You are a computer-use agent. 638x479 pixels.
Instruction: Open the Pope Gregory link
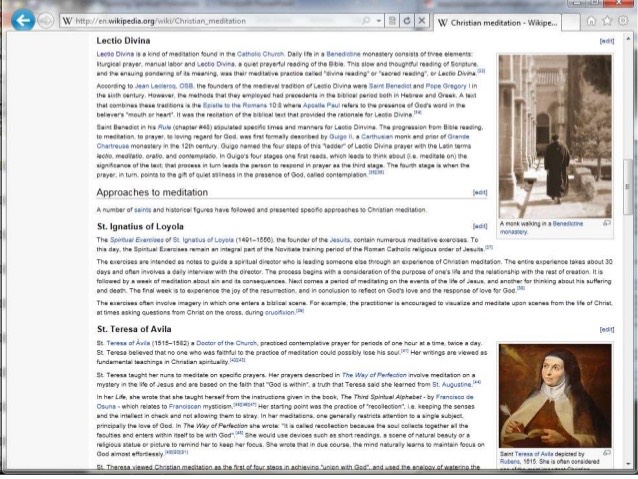click(x=446, y=86)
